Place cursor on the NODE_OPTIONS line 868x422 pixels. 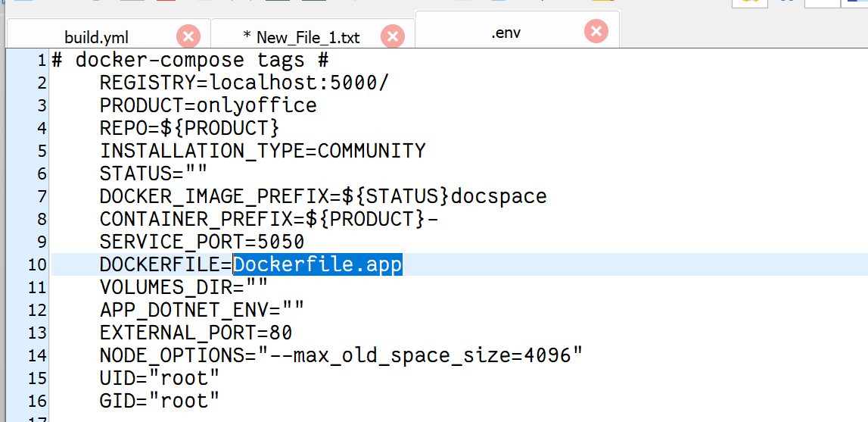pyautogui.click(x=341, y=355)
